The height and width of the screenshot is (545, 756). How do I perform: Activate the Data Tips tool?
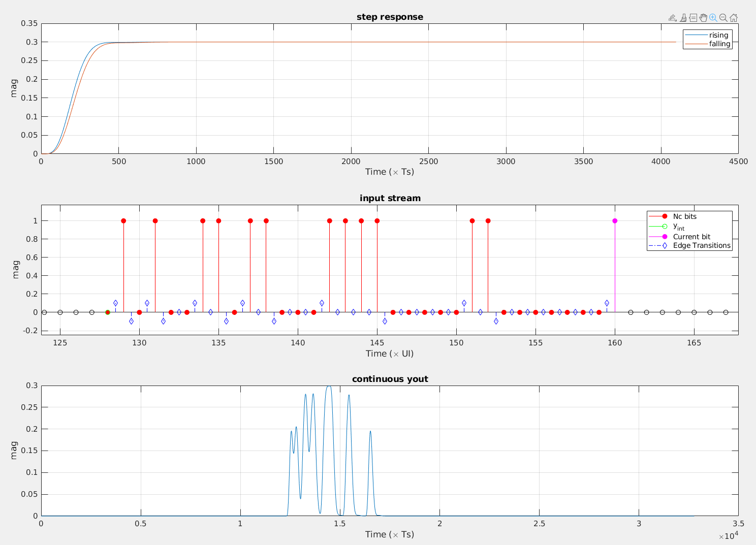click(693, 18)
